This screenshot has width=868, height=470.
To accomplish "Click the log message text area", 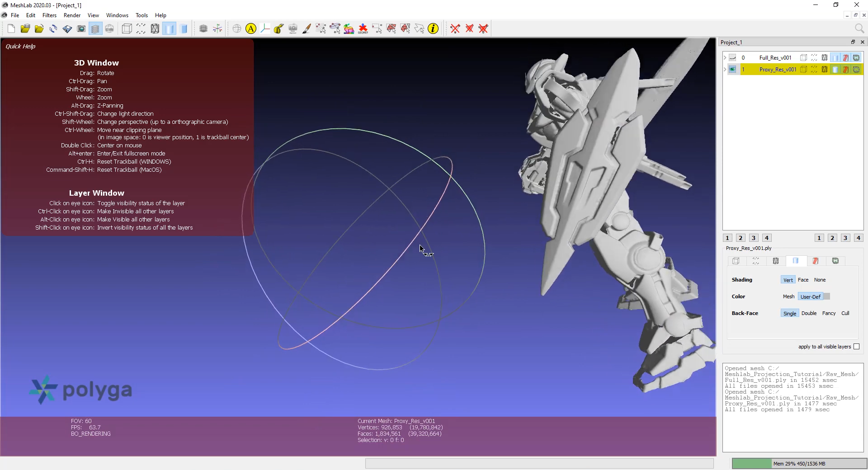I will 793,408.
